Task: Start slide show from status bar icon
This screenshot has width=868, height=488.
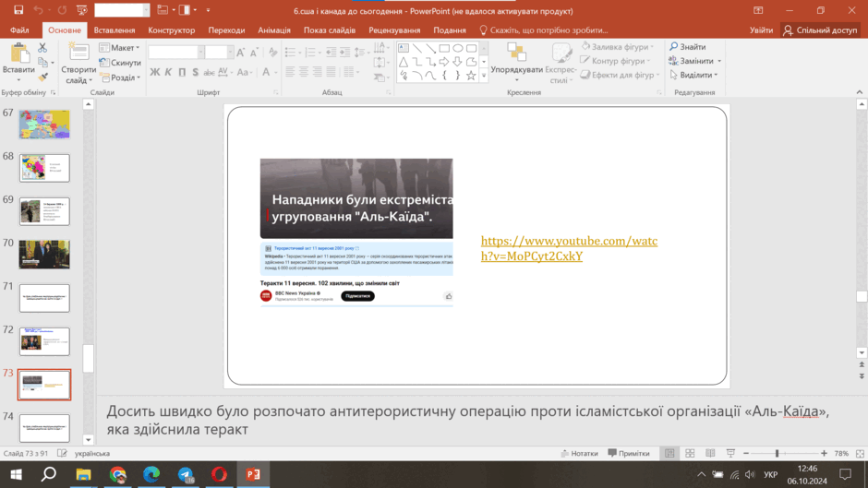Action: [730, 453]
